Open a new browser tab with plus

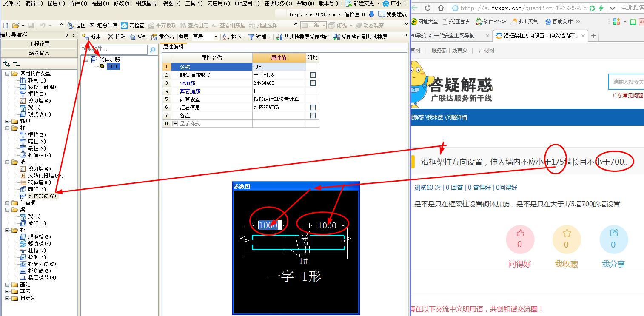pos(593,36)
